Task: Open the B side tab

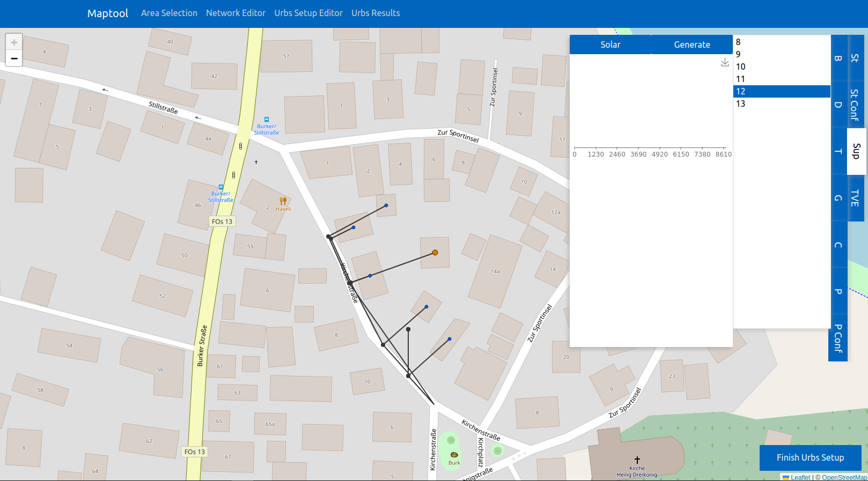Action: tap(838, 58)
